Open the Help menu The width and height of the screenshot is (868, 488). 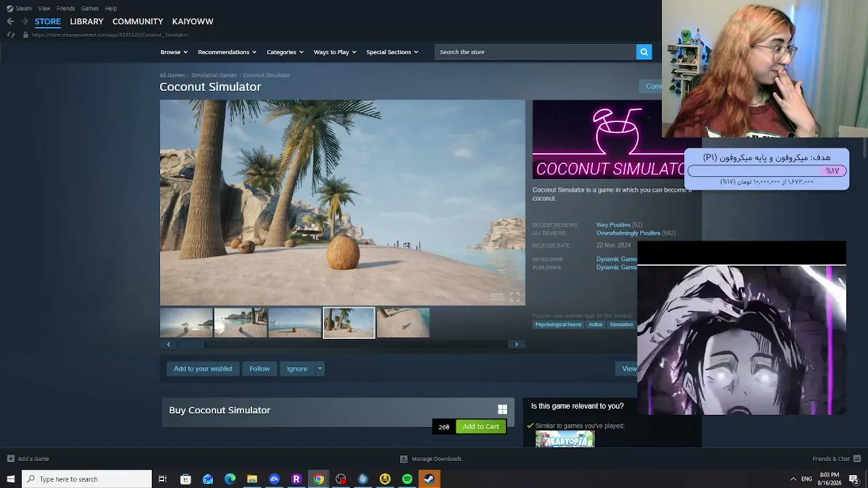click(x=111, y=8)
